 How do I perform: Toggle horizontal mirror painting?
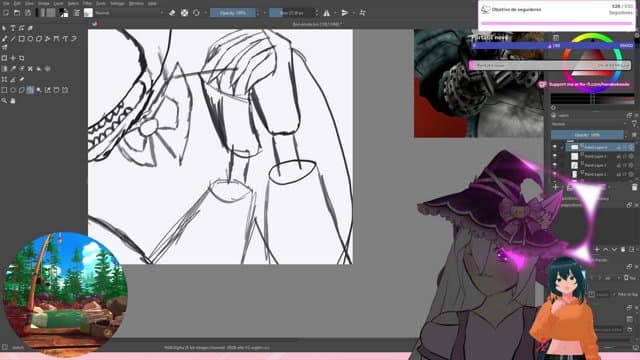pos(327,13)
